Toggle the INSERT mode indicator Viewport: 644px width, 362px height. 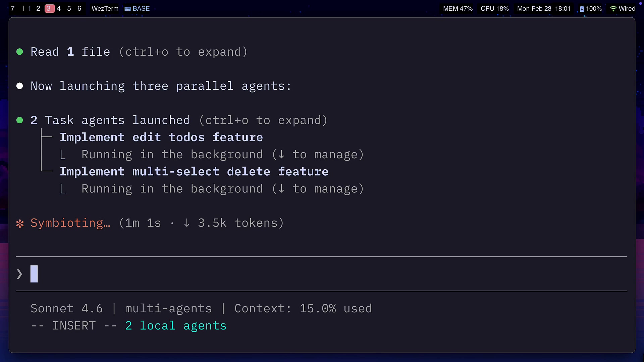74,325
